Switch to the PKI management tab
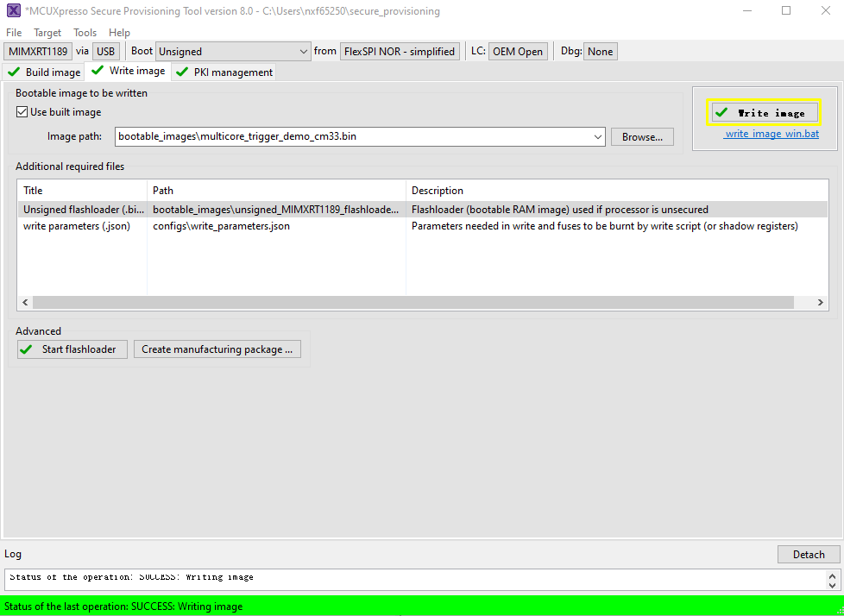 [224, 72]
